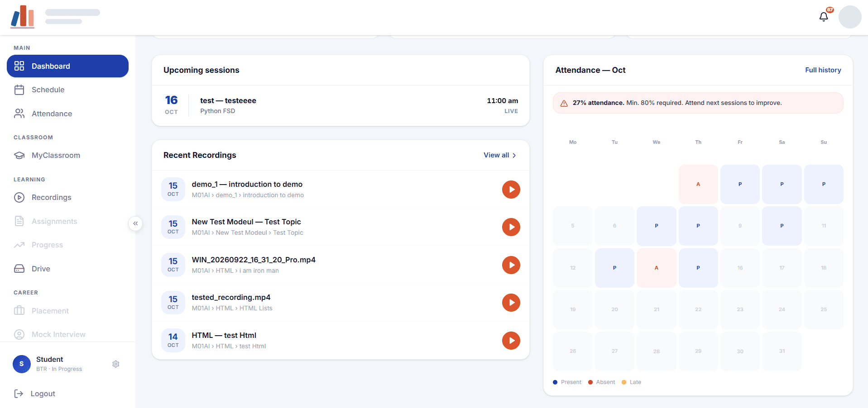This screenshot has height=408, width=868.
Task: Click 'M01AI › HTML › i am iron man' path
Action: [x=235, y=270]
